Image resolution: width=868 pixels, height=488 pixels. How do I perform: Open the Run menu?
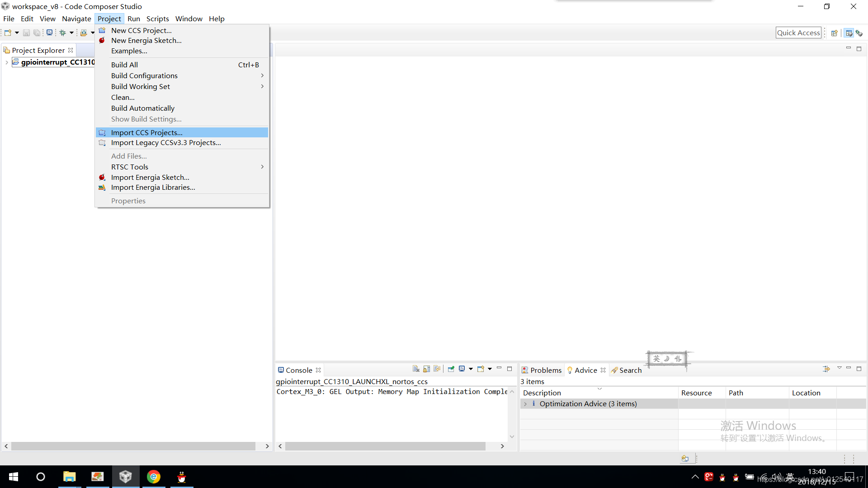[134, 19]
